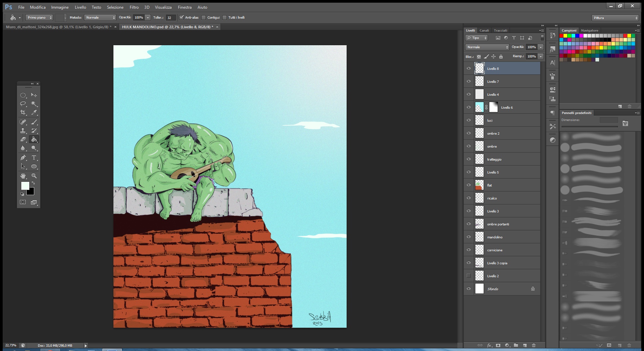644x351 pixels.
Task: Show the hidden Livello 2 layer
Action: click(x=469, y=276)
